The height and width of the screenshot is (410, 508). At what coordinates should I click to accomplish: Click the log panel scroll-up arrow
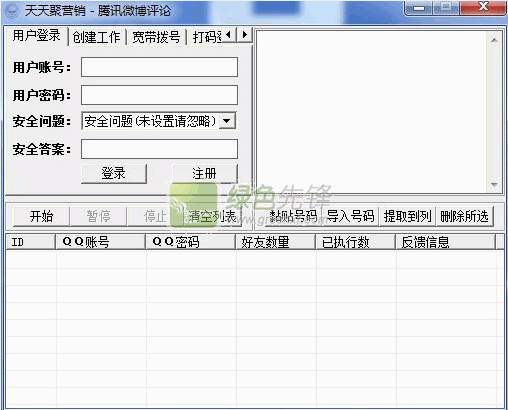click(x=494, y=40)
